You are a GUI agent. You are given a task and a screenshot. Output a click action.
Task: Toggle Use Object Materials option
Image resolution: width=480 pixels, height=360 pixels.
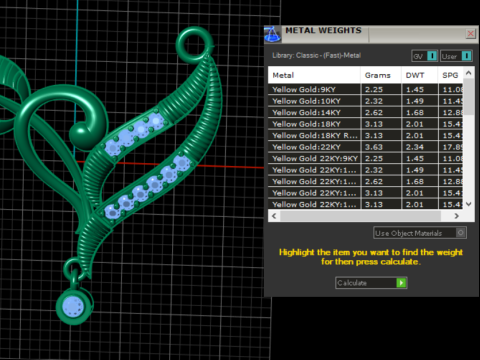pyautogui.click(x=420, y=233)
